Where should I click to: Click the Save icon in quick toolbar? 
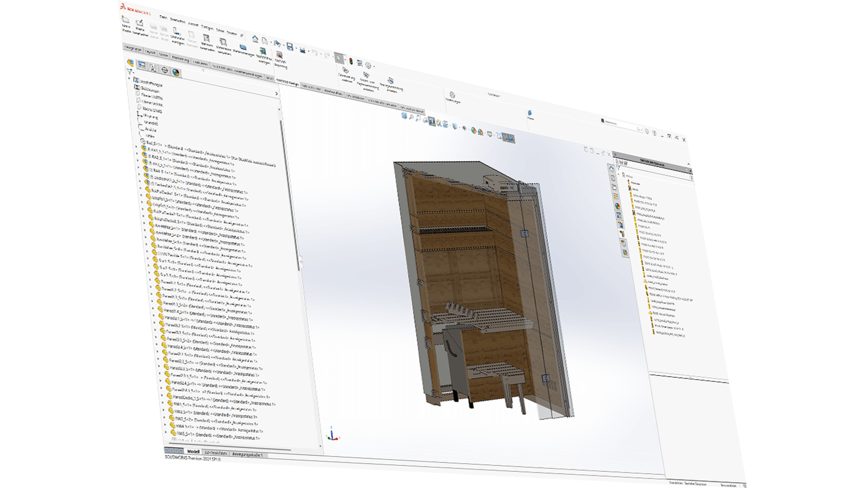point(290,47)
